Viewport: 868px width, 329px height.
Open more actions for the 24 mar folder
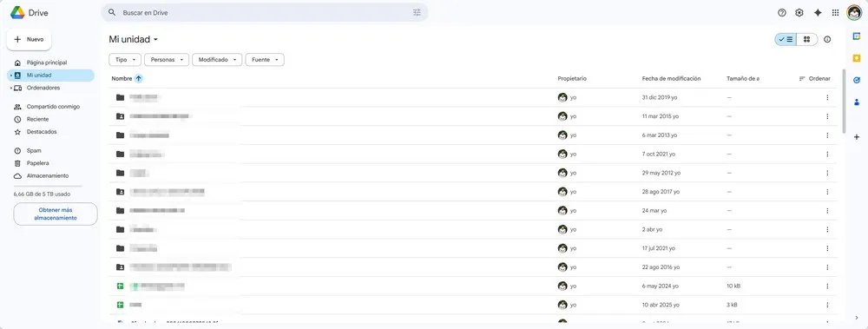(827, 210)
